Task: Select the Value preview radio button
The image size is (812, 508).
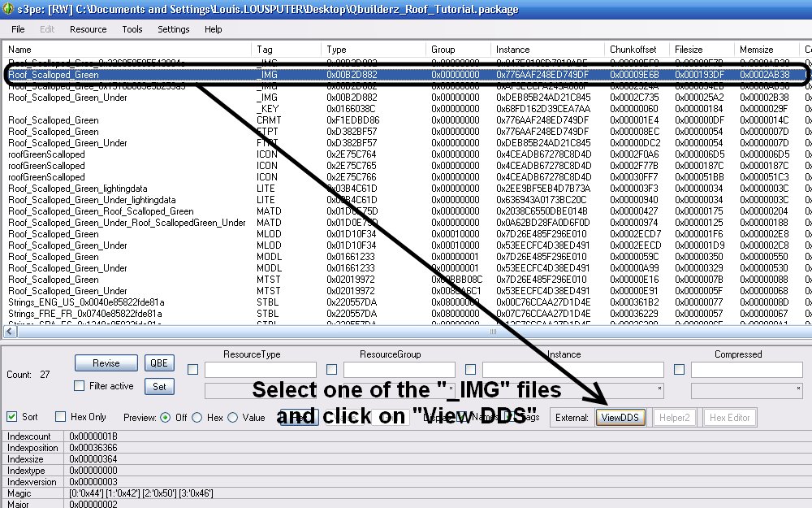Action: [x=233, y=418]
